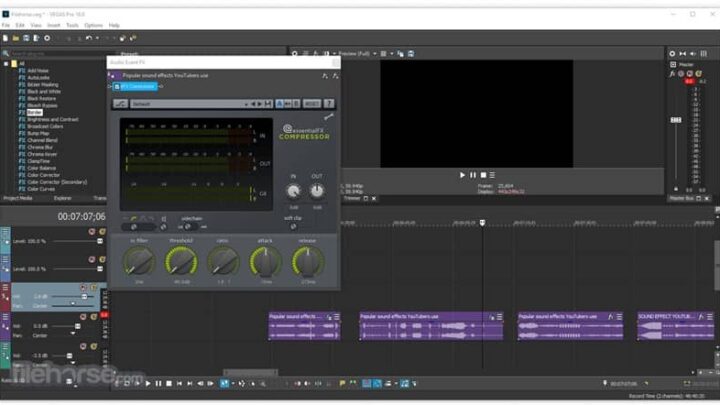Open the Edit menu
This screenshot has width=720, height=405.
pyautogui.click(x=20, y=25)
